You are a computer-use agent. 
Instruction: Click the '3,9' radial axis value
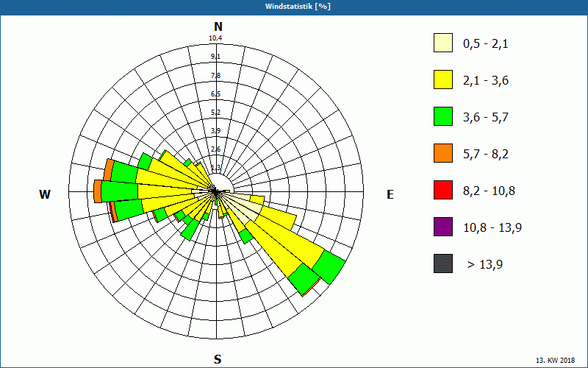click(x=215, y=131)
